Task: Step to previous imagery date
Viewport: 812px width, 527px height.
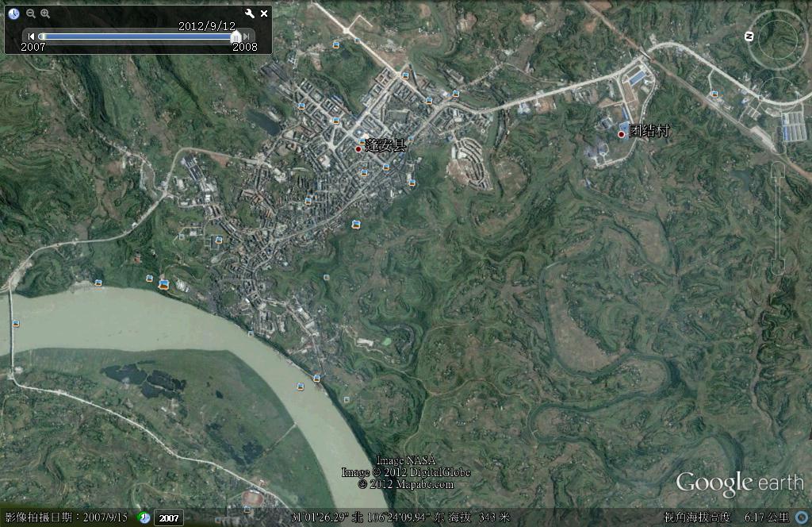Action: tap(31, 37)
